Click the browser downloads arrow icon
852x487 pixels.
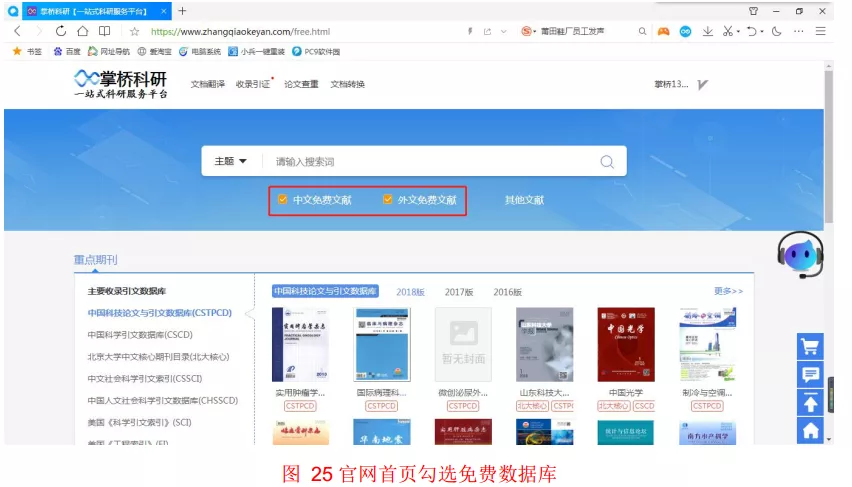707,32
